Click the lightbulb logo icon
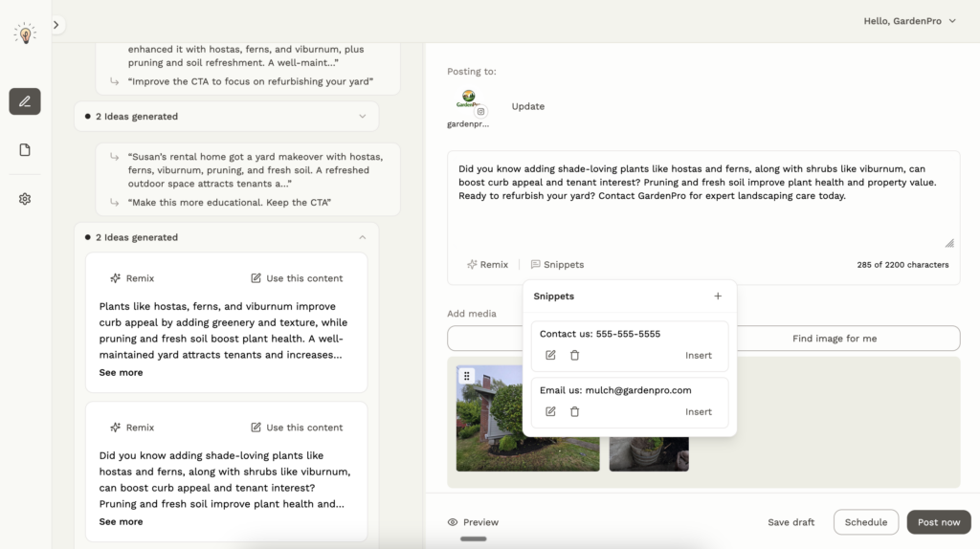980x549 pixels. [x=25, y=33]
